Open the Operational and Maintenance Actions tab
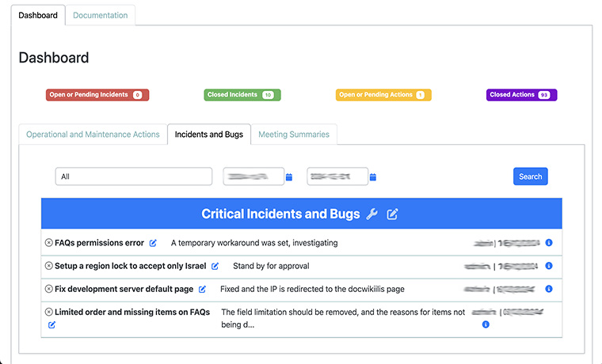602x364 pixels. tap(93, 135)
